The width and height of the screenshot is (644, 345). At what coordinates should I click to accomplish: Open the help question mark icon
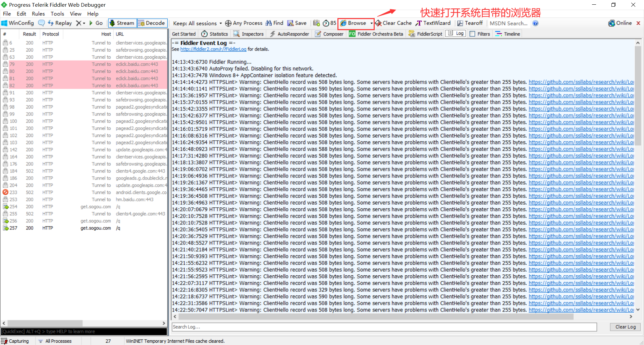(535, 23)
